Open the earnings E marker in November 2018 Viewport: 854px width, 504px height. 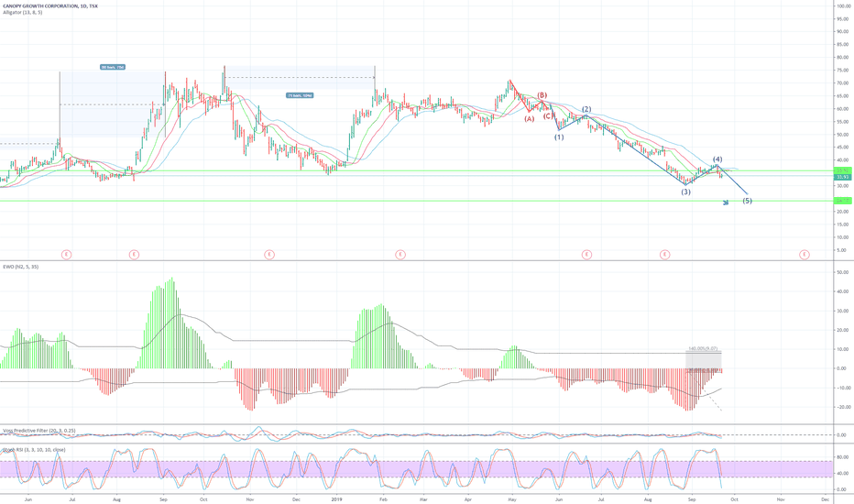point(269,255)
